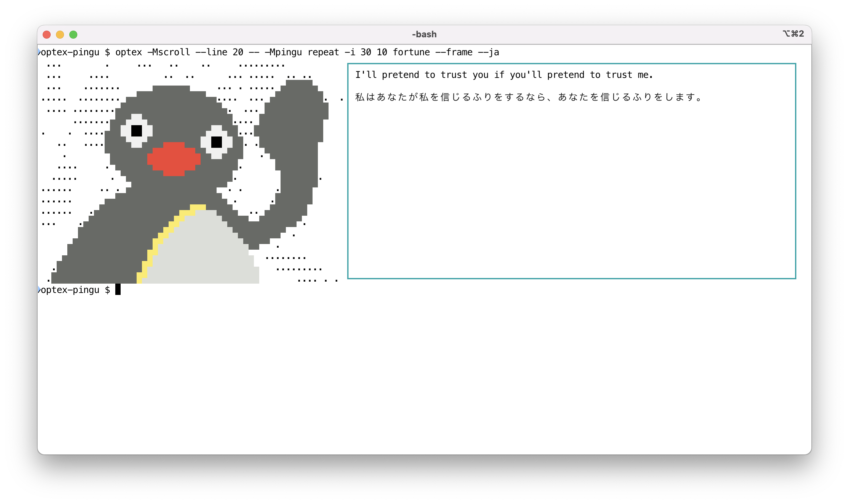Click the '--ja' flag in the command

coord(488,52)
